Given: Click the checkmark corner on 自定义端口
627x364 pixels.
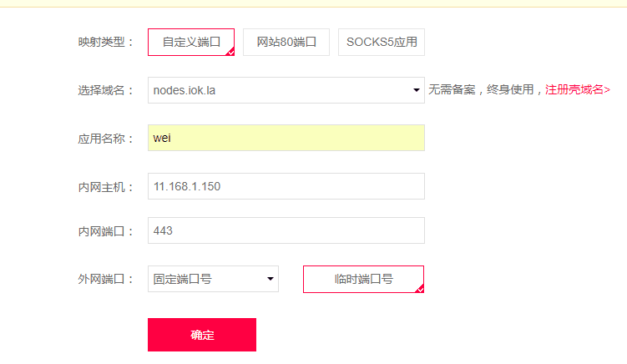Looking at the screenshot, I should (230, 52).
